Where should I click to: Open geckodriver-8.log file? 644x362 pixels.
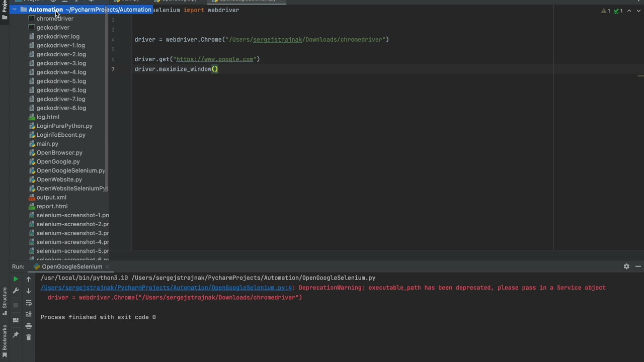coord(61,108)
